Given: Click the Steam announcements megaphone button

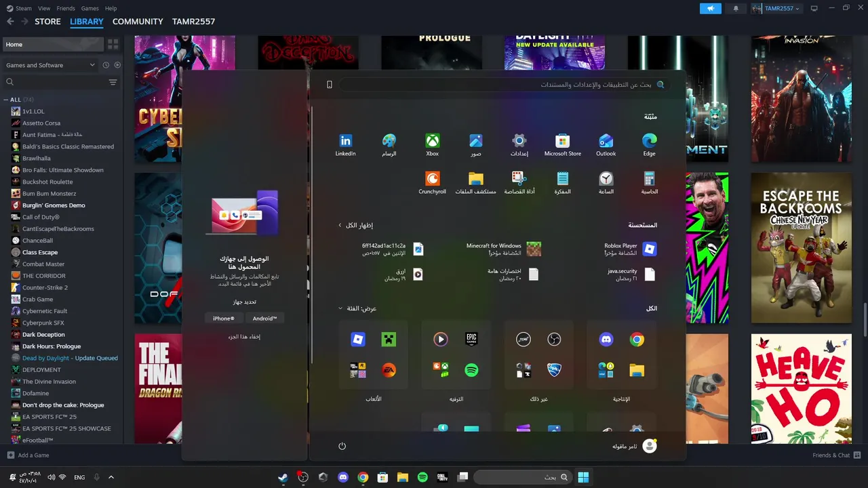Looking at the screenshot, I should [x=711, y=8].
